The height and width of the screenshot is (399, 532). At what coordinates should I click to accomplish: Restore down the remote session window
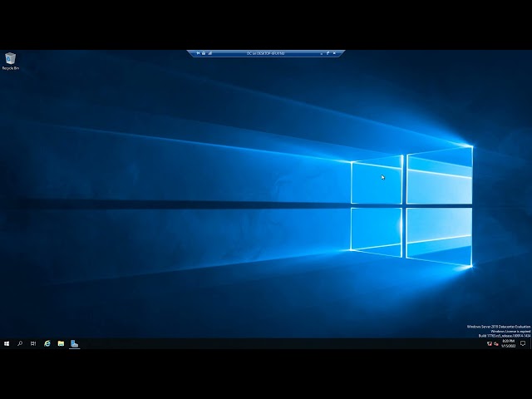coord(328,53)
